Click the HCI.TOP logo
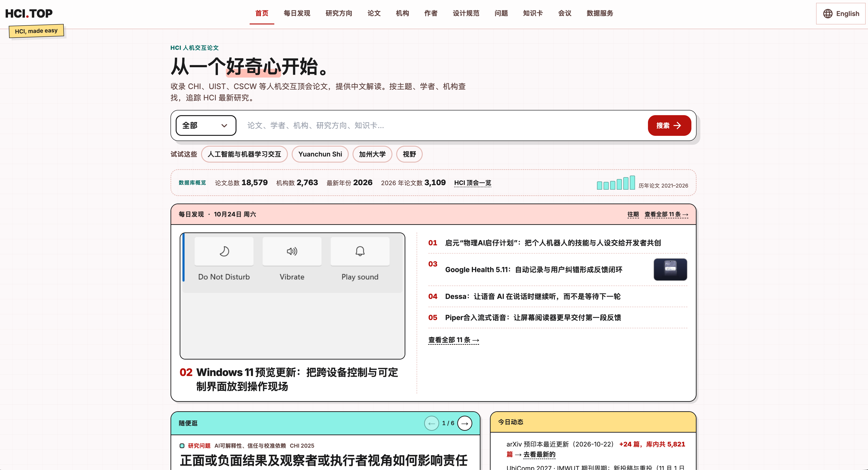 click(29, 13)
